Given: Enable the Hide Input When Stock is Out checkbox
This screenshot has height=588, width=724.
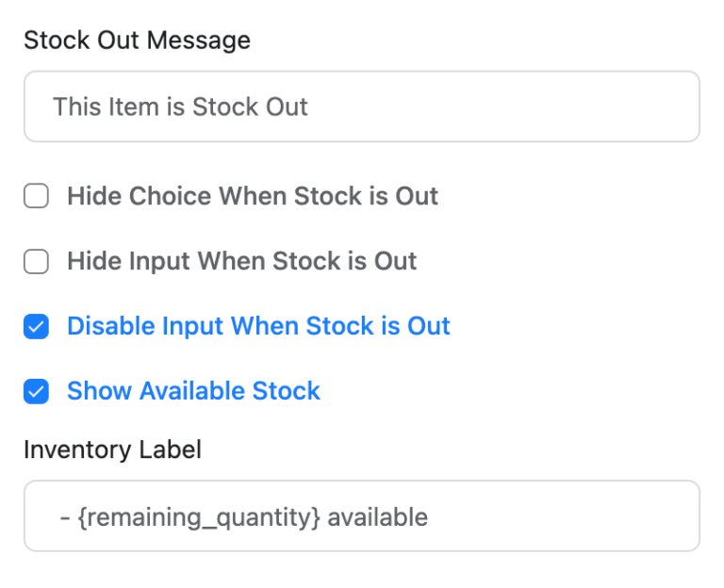Looking at the screenshot, I should pyautogui.click(x=36, y=262).
